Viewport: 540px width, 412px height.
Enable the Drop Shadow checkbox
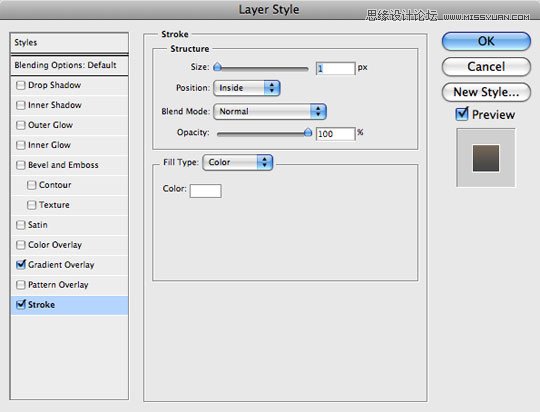pos(21,85)
